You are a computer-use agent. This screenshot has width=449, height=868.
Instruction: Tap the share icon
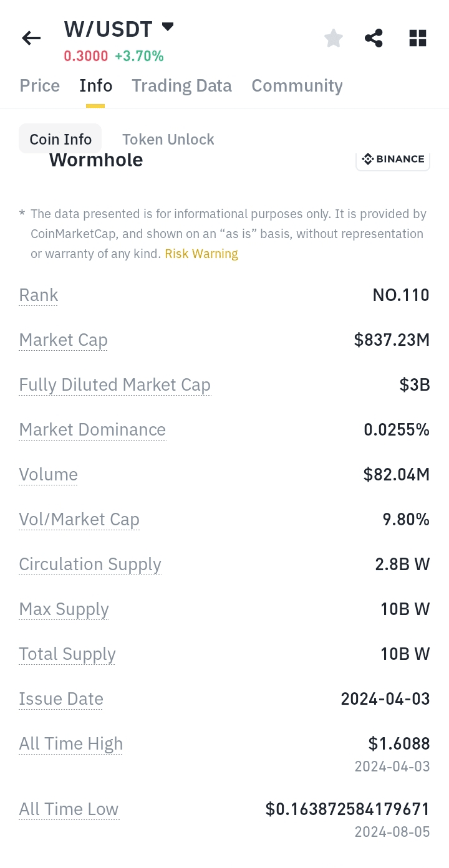tap(374, 39)
